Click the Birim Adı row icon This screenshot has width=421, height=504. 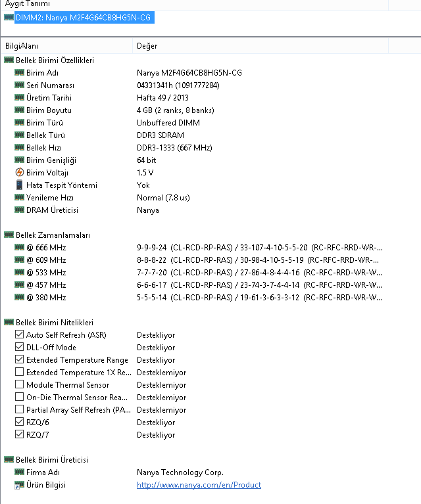tap(19, 72)
